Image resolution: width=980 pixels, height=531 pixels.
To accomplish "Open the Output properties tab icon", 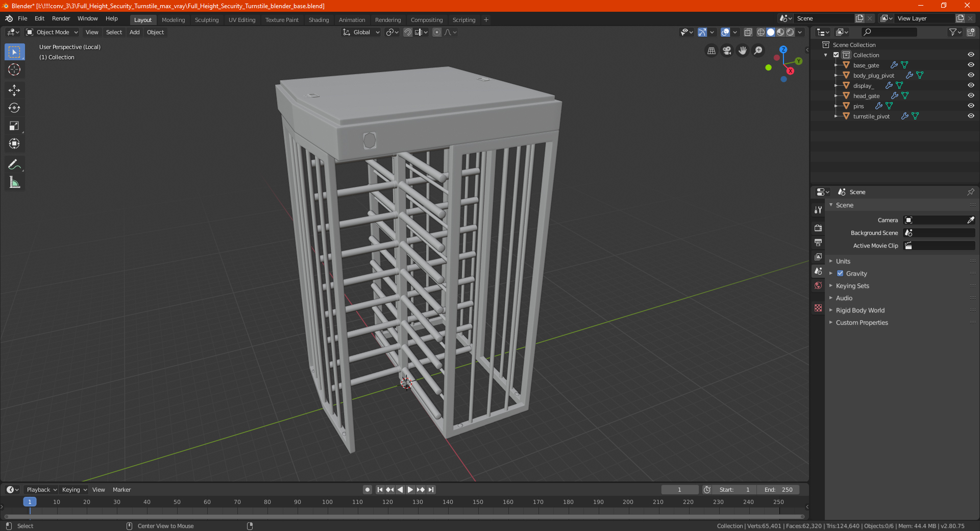I will point(818,242).
